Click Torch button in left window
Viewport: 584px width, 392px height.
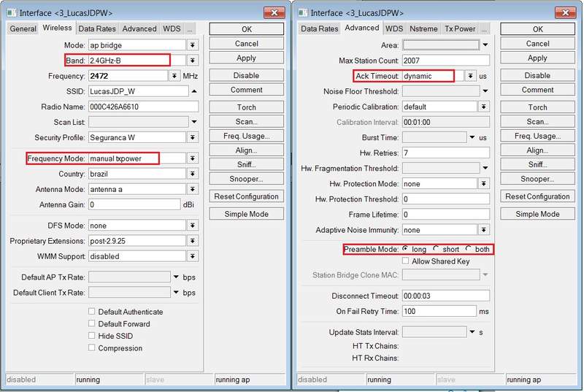coord(247,107)
